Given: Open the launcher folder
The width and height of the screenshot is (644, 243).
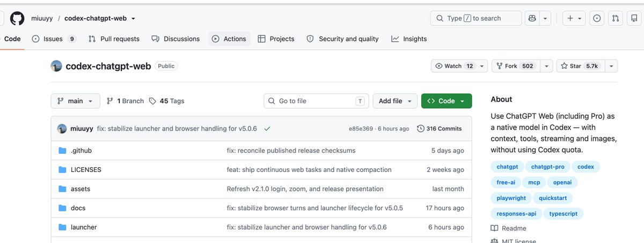Looking at the screenshot, I should (x=84, y=227).
